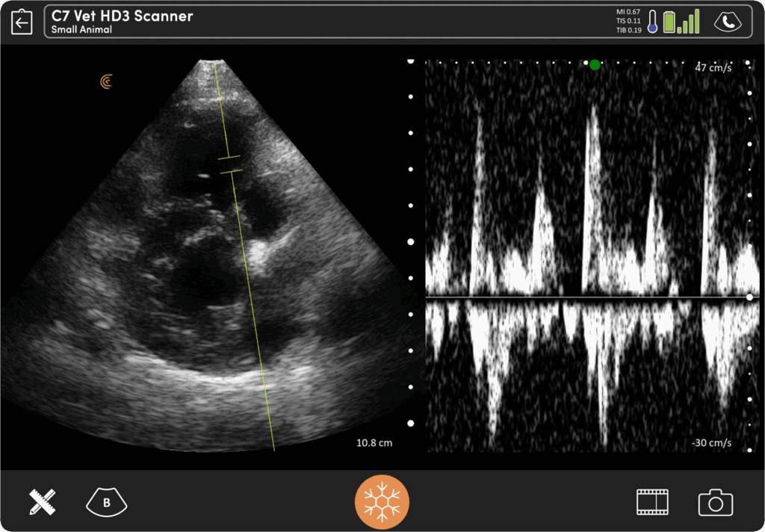Click the 47 cm/s velocity scale label
Screen dimensions: 765x532
712,67
